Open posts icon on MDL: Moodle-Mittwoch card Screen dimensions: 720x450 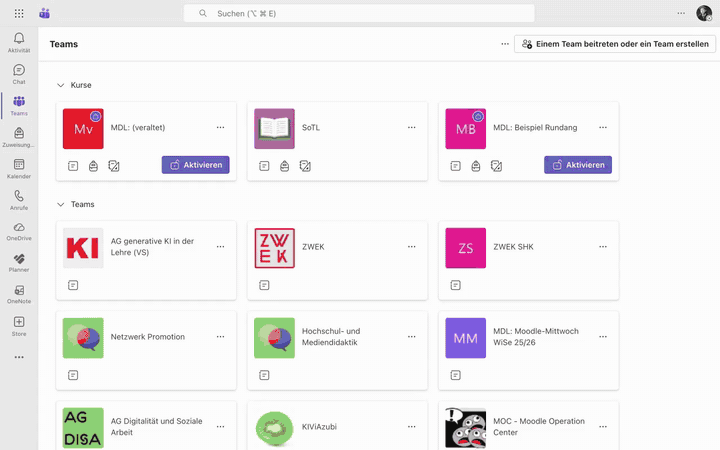456,375
